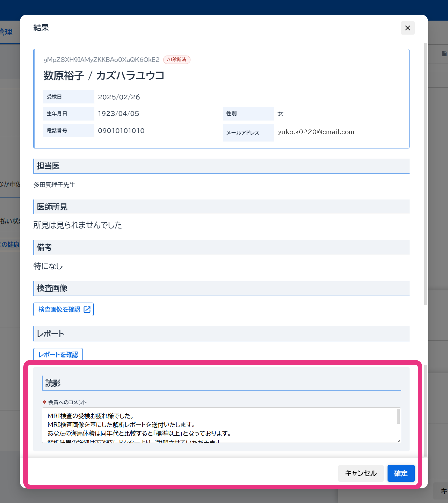Select the 管理 tab in the background
Viewport: 448px width, 503px height.
click(x=6, y=32)
